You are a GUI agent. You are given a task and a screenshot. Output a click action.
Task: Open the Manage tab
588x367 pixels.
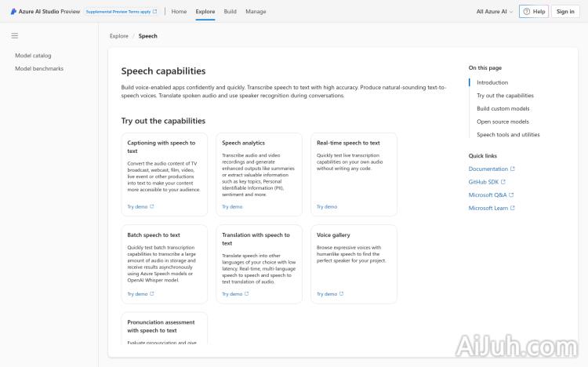[256, 12]
